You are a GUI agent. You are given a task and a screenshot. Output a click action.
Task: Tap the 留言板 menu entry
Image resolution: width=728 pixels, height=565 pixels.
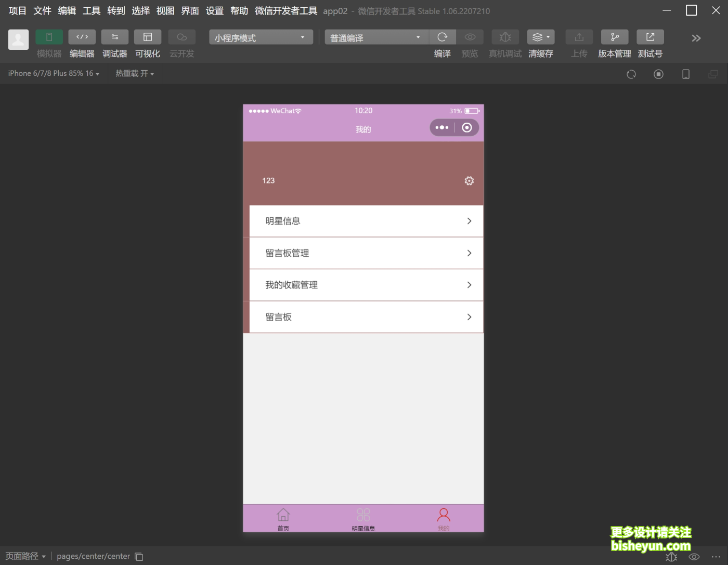point(366,317)
